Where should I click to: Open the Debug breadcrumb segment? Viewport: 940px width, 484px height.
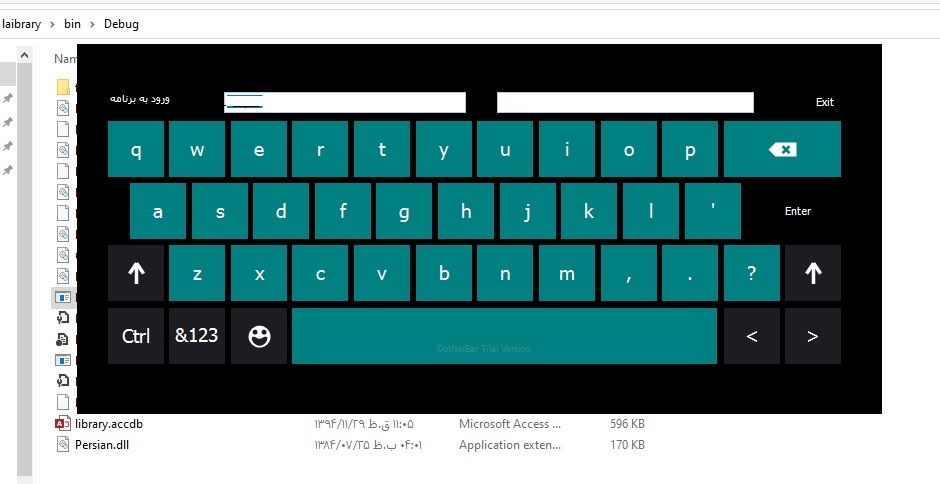[121, 24]
